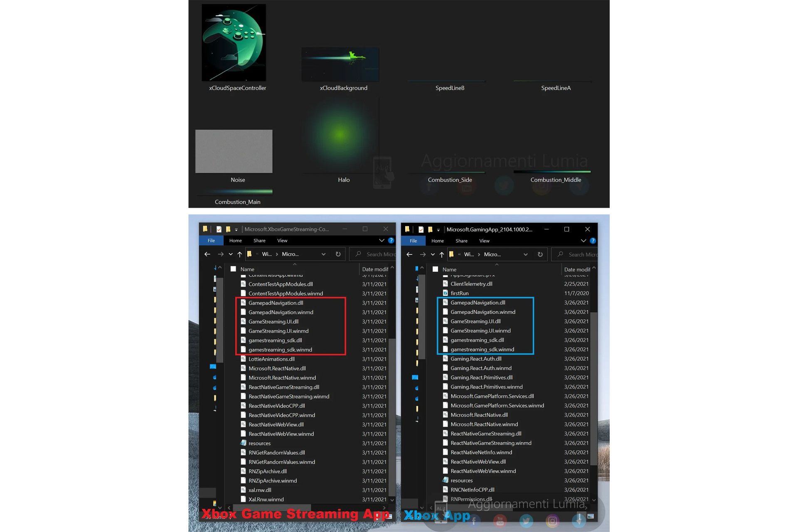
Task: Check the select-all checkbox above the Name column
Action: tap(233, 269)
